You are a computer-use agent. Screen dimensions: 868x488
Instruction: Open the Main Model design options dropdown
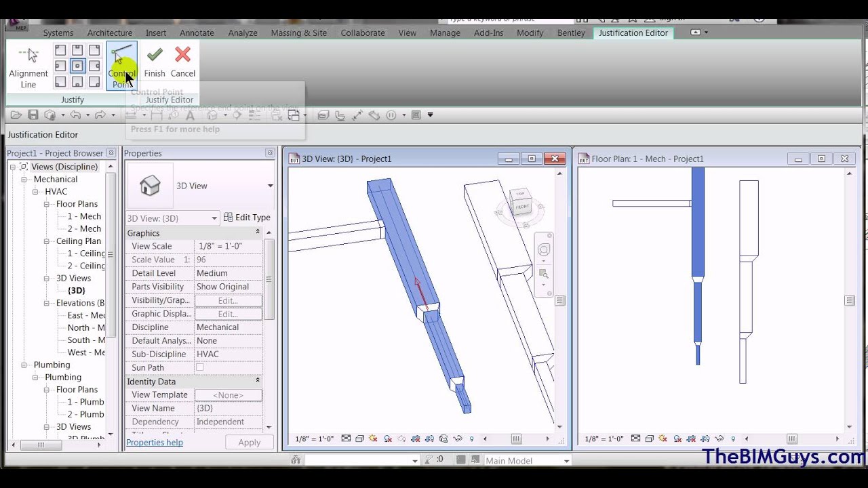566,461
